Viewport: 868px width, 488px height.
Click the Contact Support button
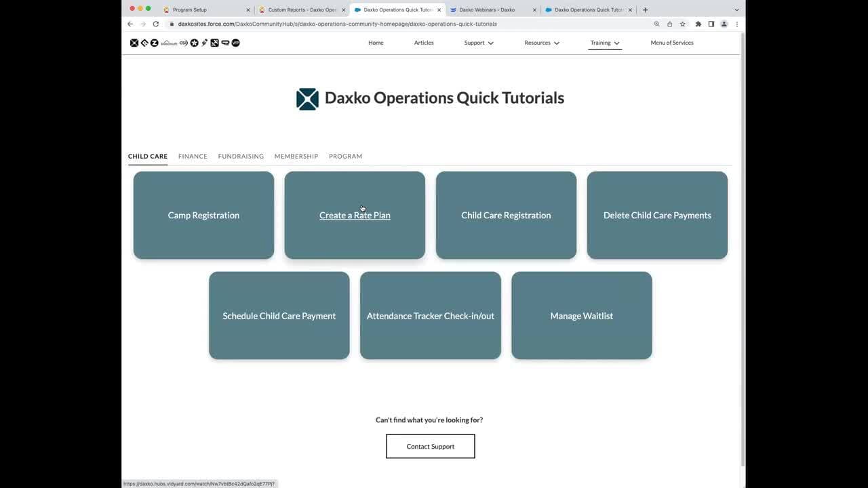430,447
